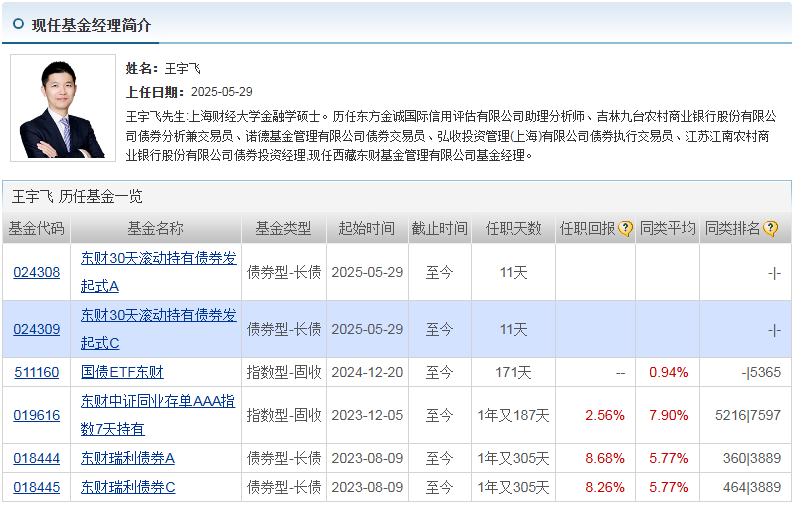Click the 现任基金经理简介 section heading

point(91,25)
